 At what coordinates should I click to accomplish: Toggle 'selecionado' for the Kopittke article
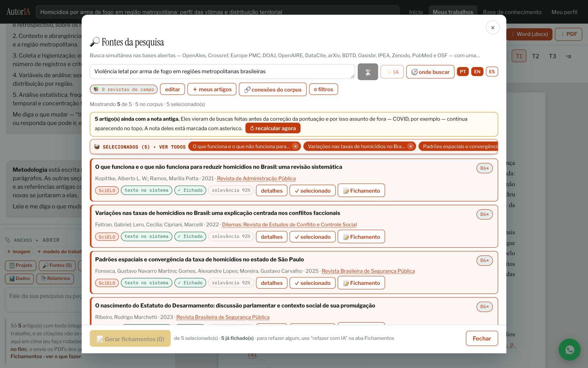click(313, 191)
